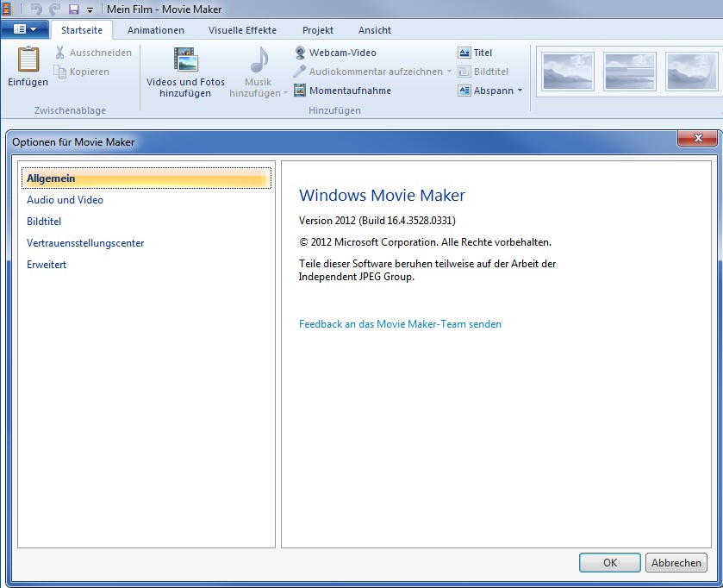723x588 pixels.
Task: Select the second AutoMovie theme thumbnail
Action: [629, 72]
